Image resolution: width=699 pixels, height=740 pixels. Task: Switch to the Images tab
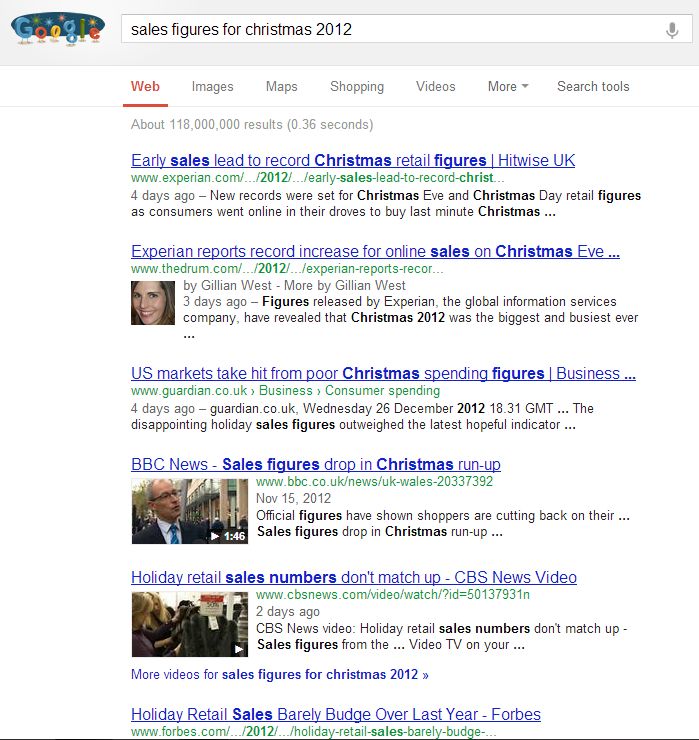pyautogui.click(x=212, y=86)
